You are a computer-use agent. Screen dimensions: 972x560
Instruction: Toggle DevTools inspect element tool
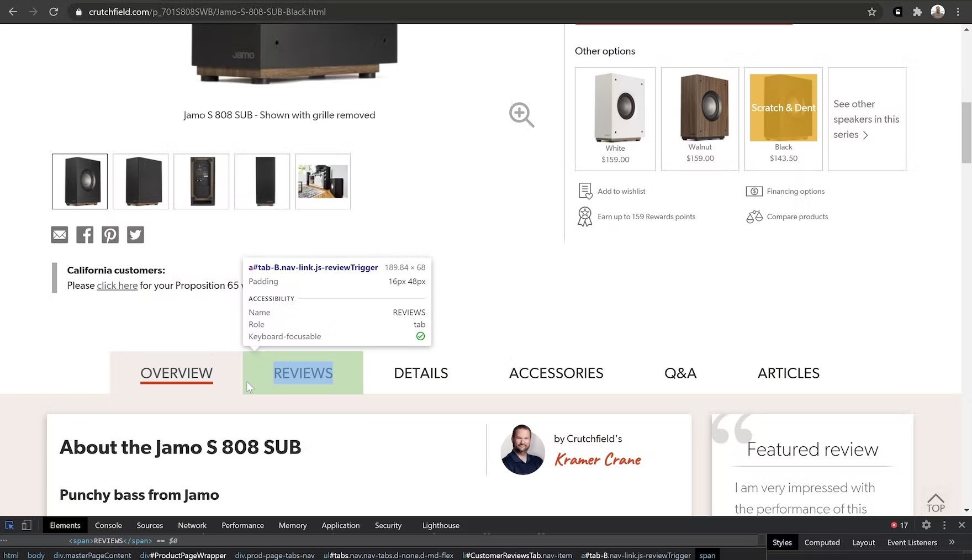(x=9, y=525)
